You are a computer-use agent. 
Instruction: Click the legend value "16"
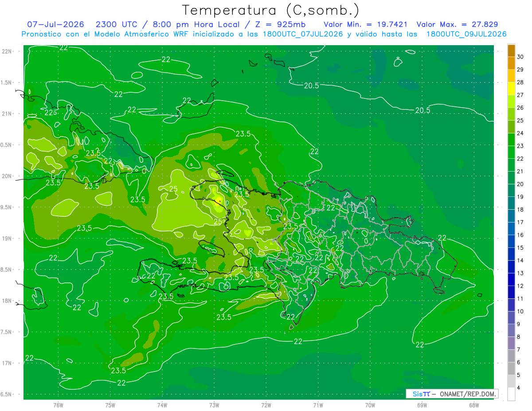(x=520, y=235)
